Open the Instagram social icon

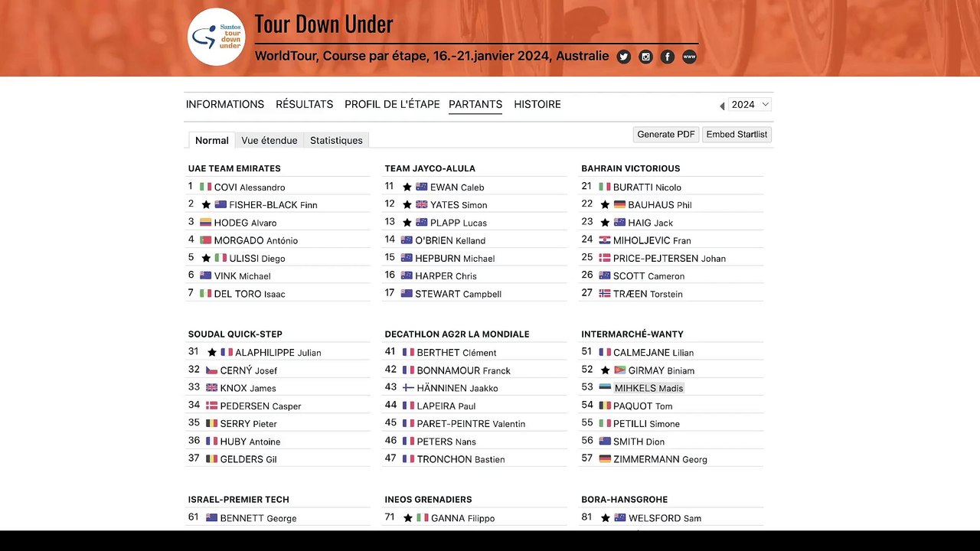[x=646, y=57]
